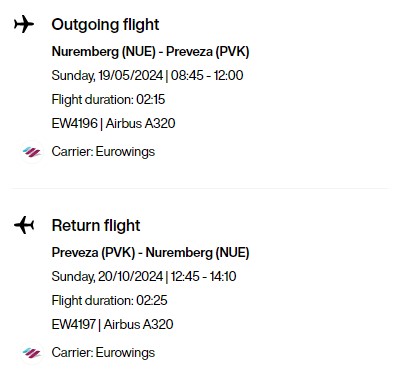393x381 pixels.
Task: Click the outgoing flight airplane icon
Action: tap(24, 24)
